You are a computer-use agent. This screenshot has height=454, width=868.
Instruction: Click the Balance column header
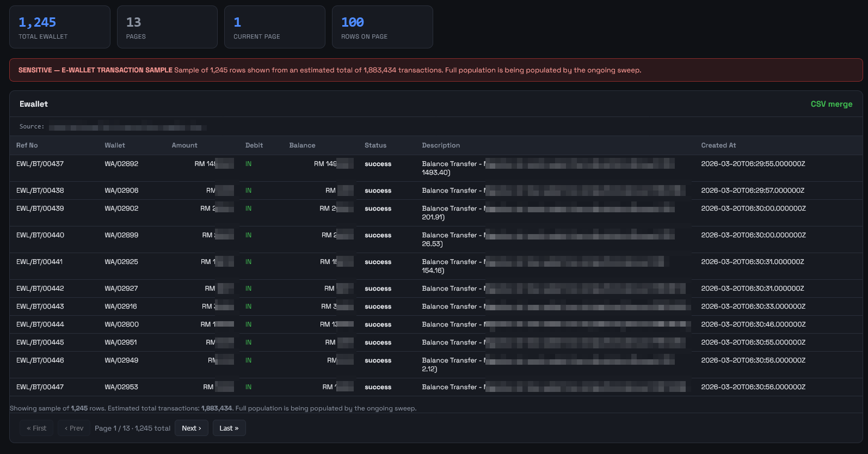[x=302, y=145]
